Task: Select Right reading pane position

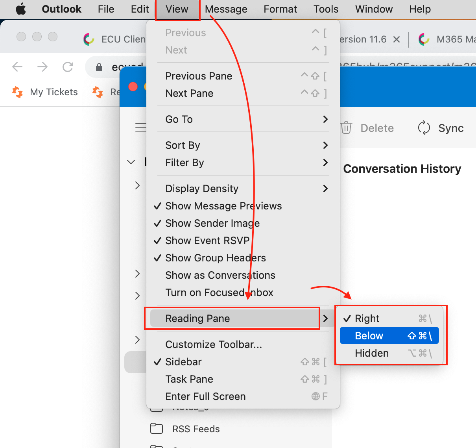Action: (389, 318)
